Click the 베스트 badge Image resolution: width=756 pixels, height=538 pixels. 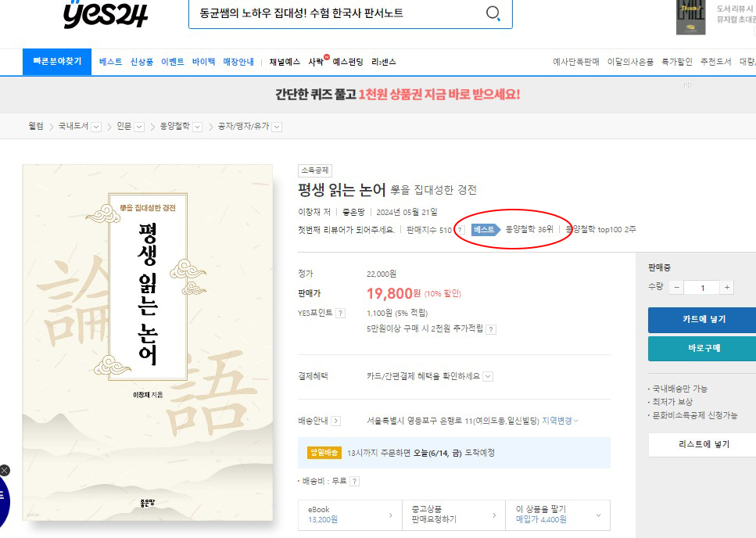(485, 229)
